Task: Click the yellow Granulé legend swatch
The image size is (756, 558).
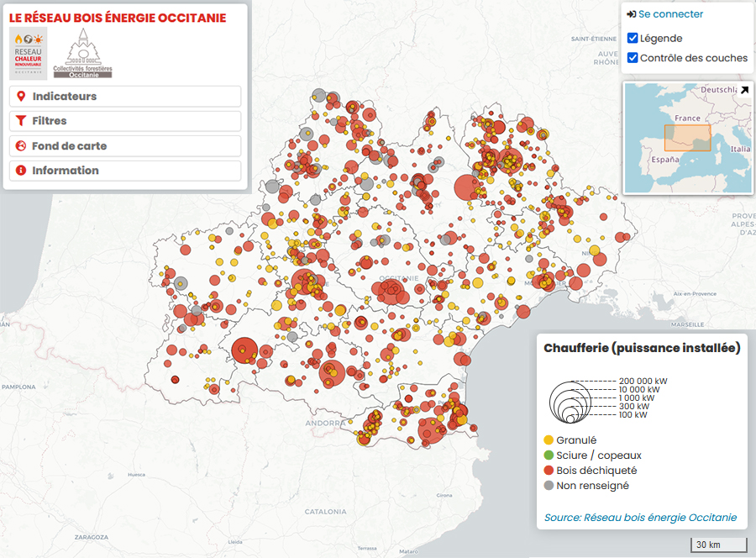Action: tap(549, 440)
